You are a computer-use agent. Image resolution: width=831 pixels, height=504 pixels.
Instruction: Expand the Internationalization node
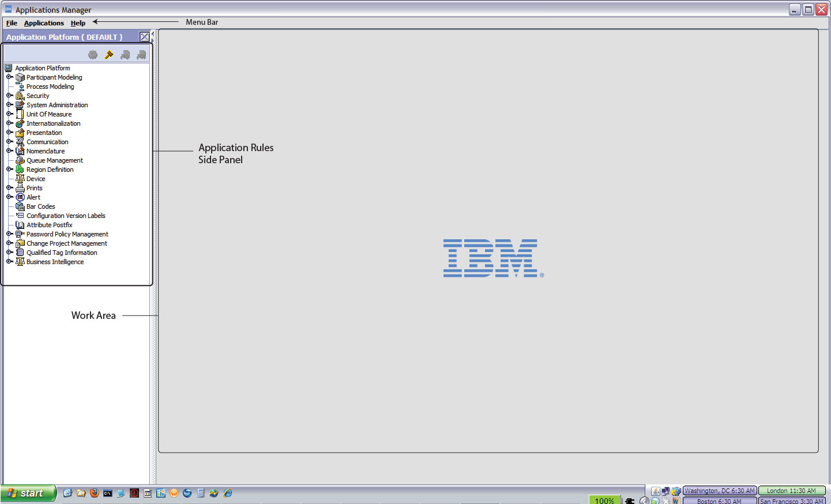coord(9,123)
